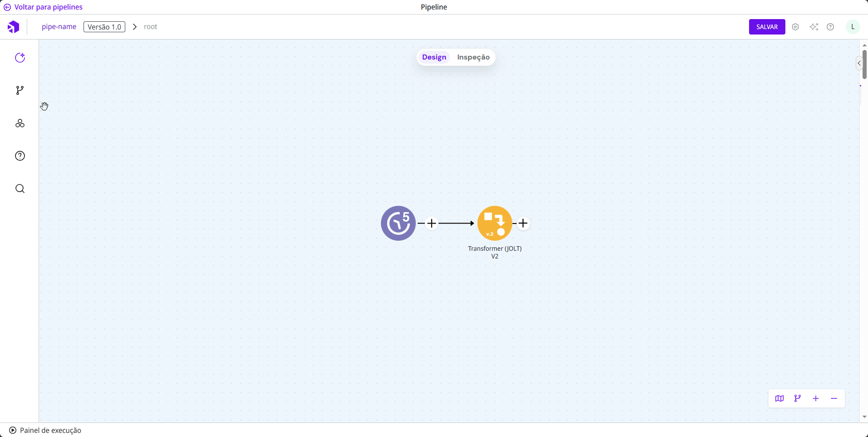Screen dimensions: 868x437
Task: Open the Versão 1.0 version selector
Action: (x=104, y=27)
